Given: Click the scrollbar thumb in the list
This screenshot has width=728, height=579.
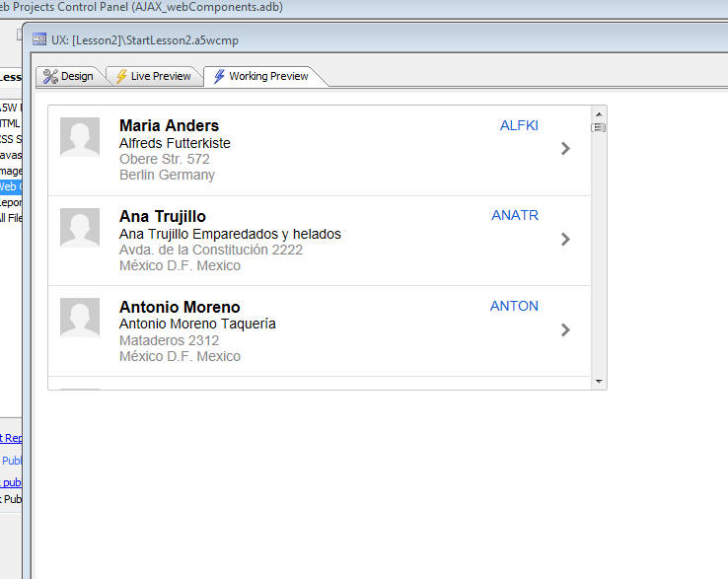Looking at the screenshot, I should click(x=599, y=127).
